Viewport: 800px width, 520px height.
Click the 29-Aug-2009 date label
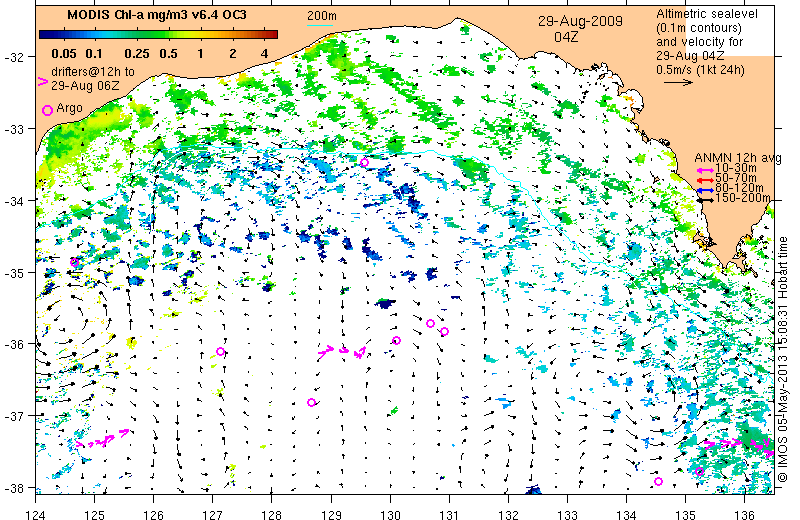pos(580,21)
